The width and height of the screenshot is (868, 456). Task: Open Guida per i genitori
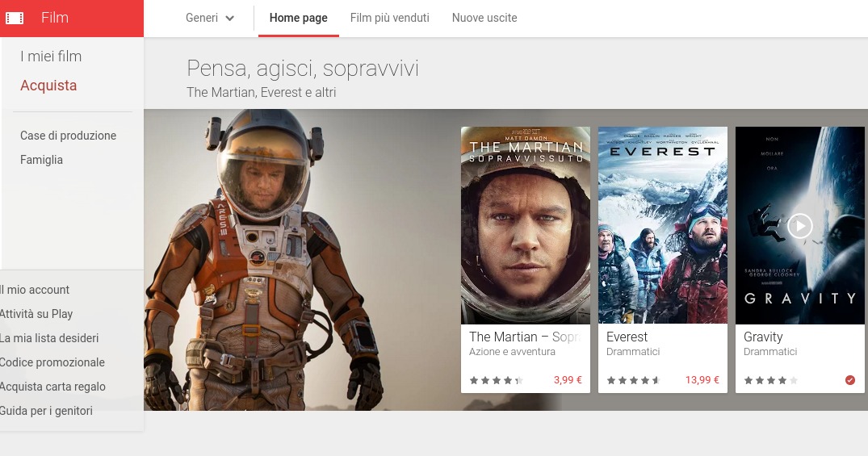(x=47, y=411)
